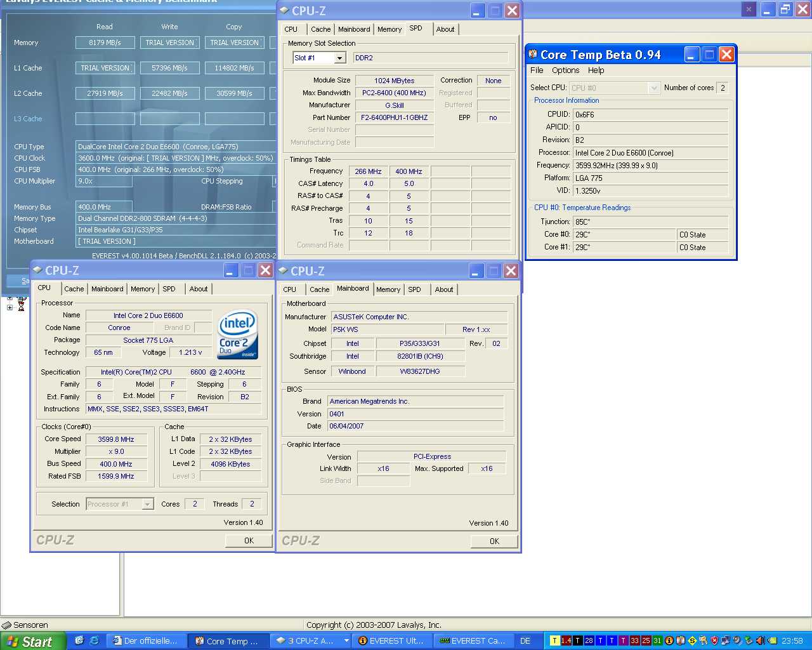Click the dark red 33 tray icon
Image resolution: width=812 pixels, height=650 pixels.
(x=634, y=641)
